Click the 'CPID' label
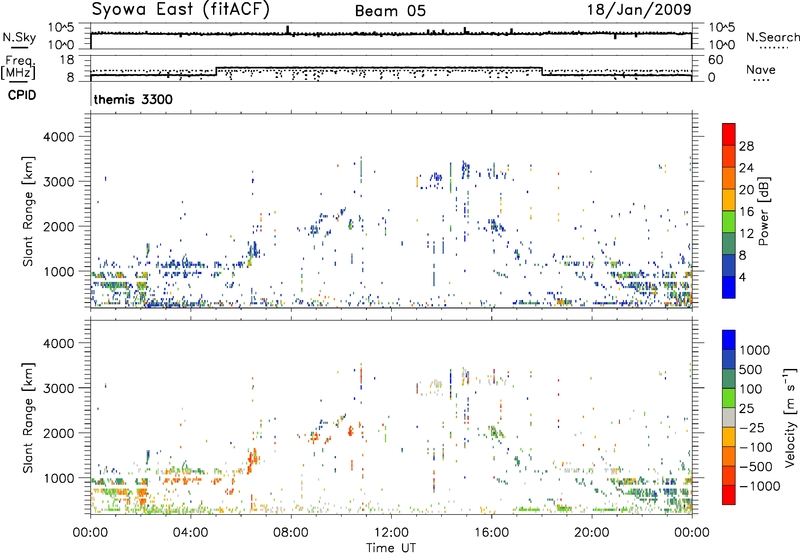Viewport: 800px width, 554px height. [x=22, y=95]
